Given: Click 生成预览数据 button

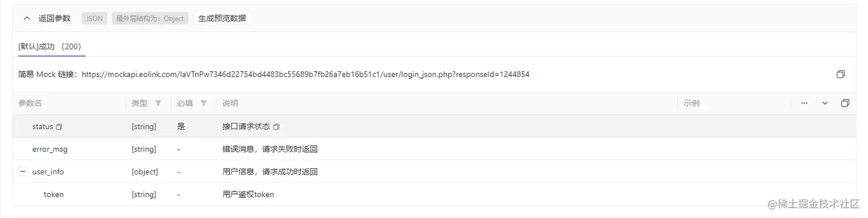Looking at the screenshot, I should point(222,18).
